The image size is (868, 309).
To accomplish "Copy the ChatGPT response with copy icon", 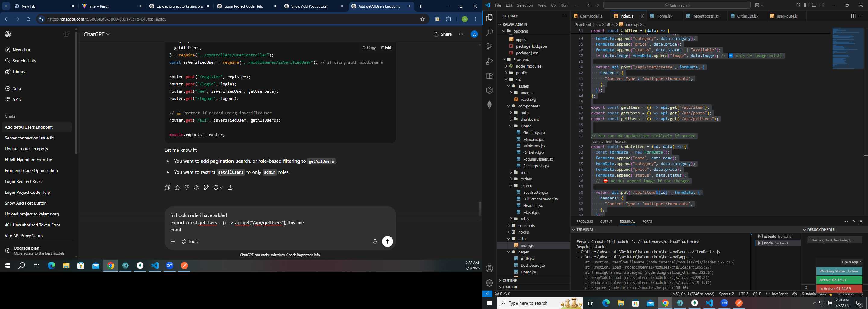I will click(x=167, y=188).
